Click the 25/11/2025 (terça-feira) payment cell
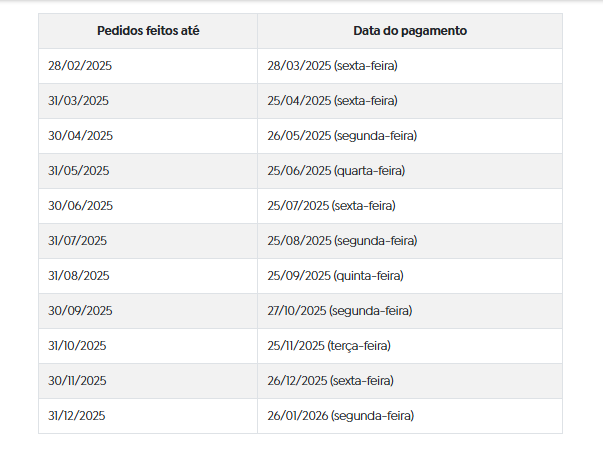 click(x=410, y=346)
